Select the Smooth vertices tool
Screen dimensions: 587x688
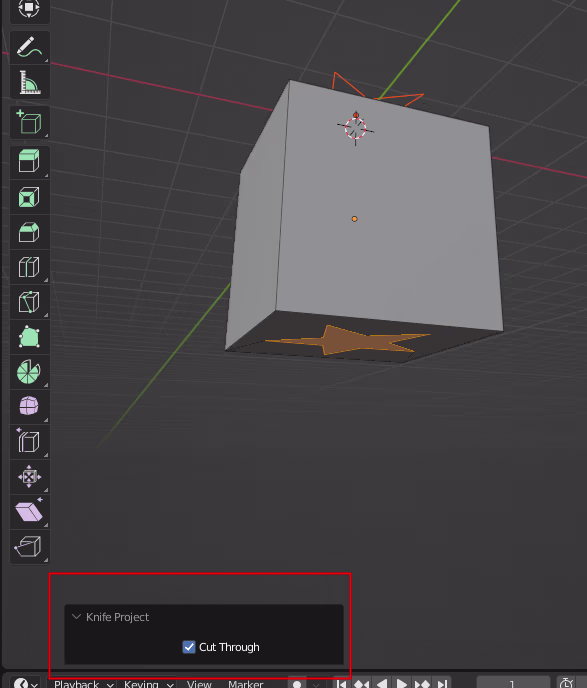pos(29,407)
